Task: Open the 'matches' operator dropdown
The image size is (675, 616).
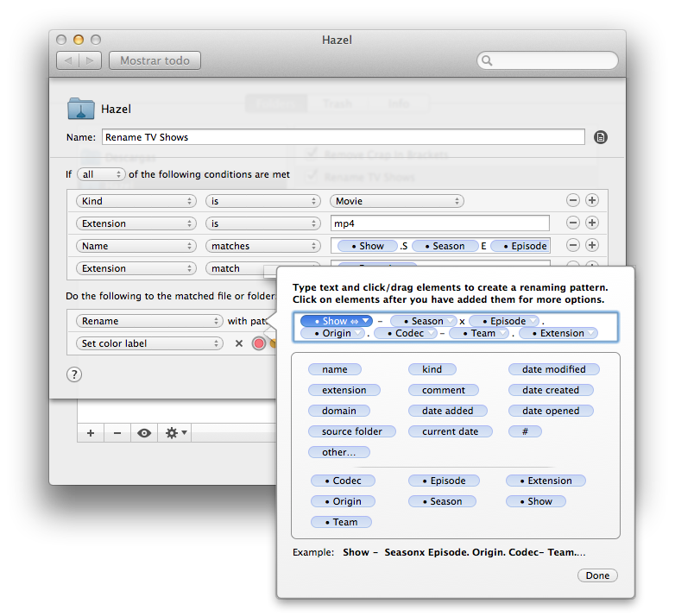Action: (x=263, y=246)
